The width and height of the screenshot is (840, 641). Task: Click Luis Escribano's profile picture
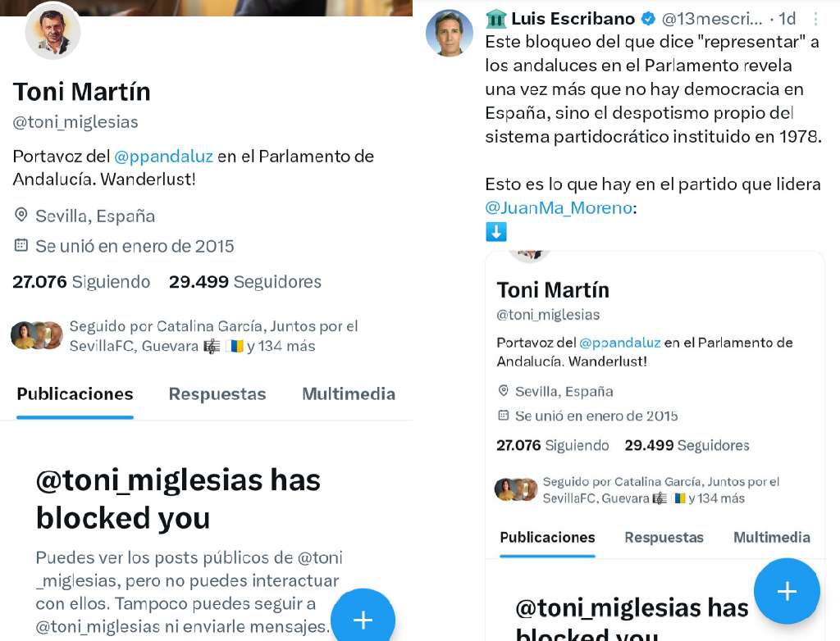click(450, 33)
